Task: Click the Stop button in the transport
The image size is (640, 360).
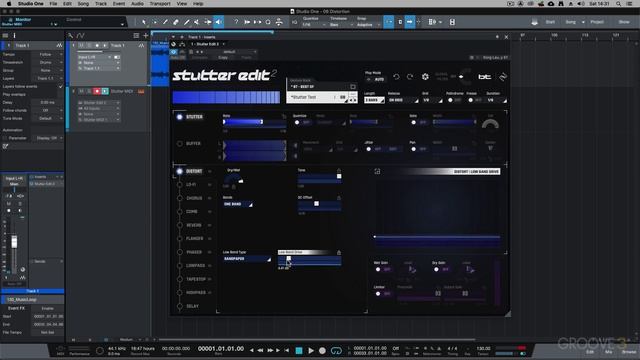Action: (x=299, y=350)
